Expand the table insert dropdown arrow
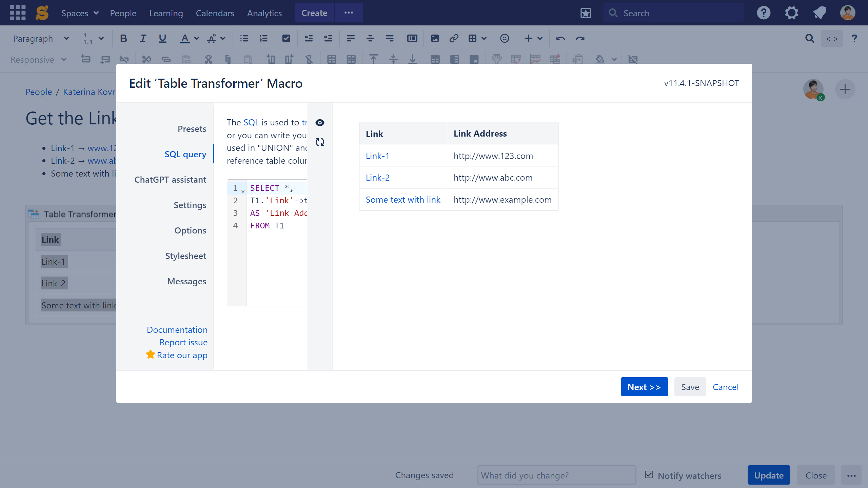Image resolution: width=868 pixels, height=488 pixels. [x=484, y=39]
